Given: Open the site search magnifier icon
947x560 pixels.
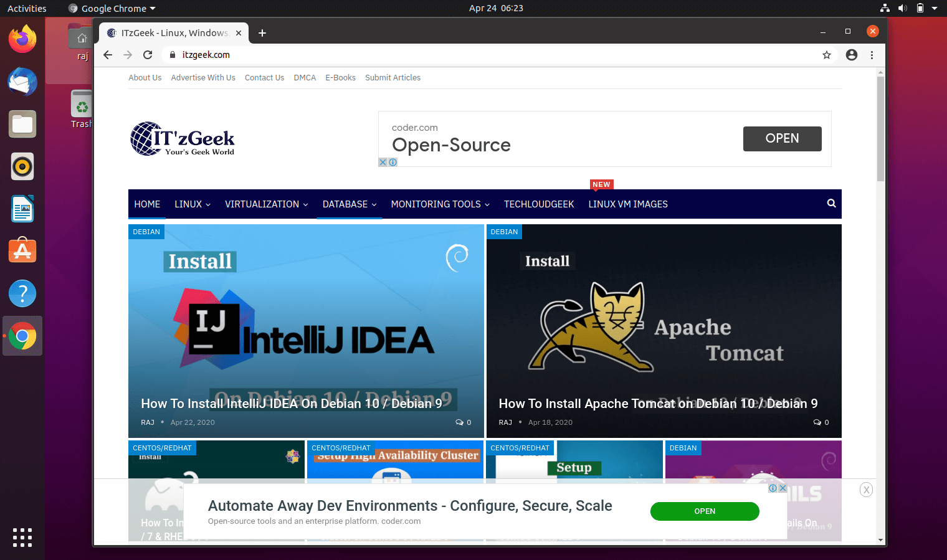Looking at the screenshot, I should tap(831, 204).
